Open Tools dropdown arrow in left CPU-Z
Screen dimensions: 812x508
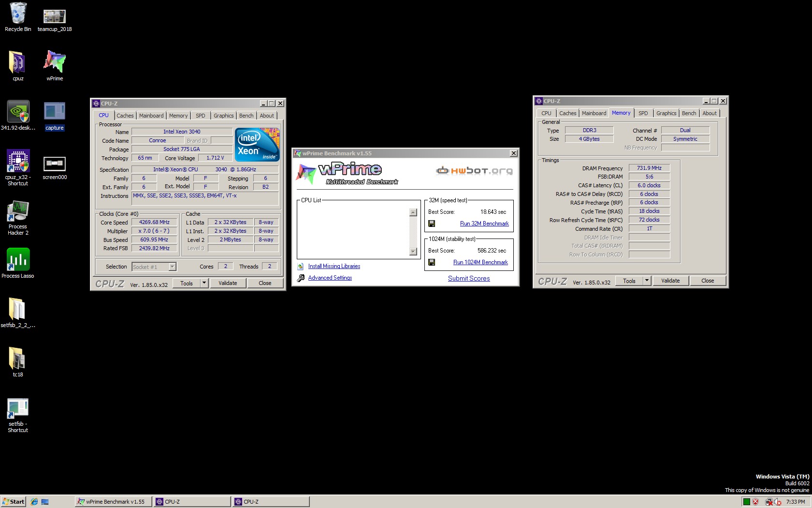click(204, 283)
